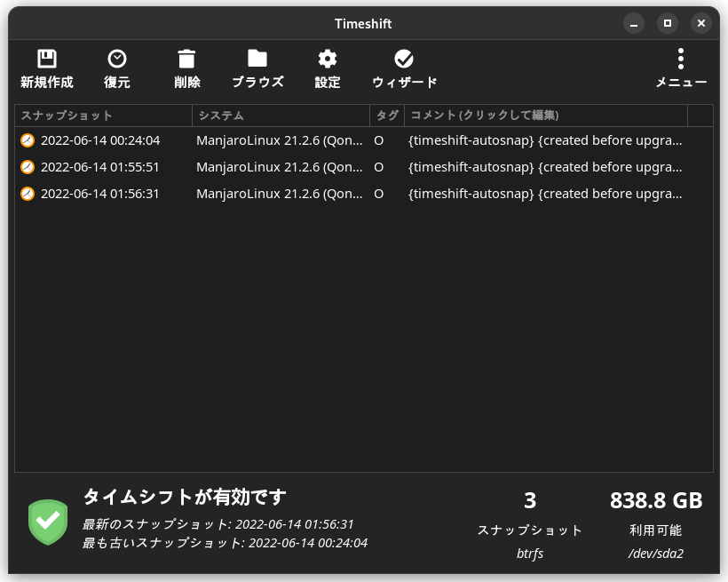This screenshot has width=728, height=582.
Task: Sort by システム column header
Action: tap(281, 116)
